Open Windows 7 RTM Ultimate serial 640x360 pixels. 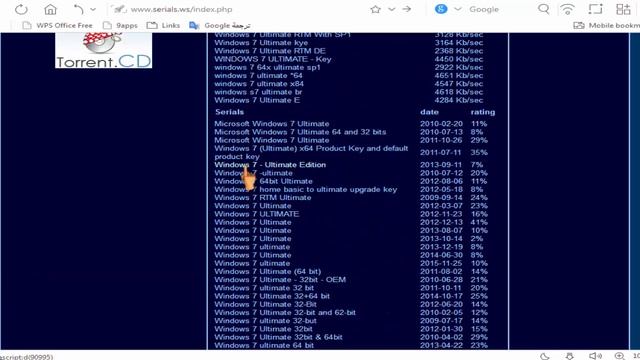(262, 198)
